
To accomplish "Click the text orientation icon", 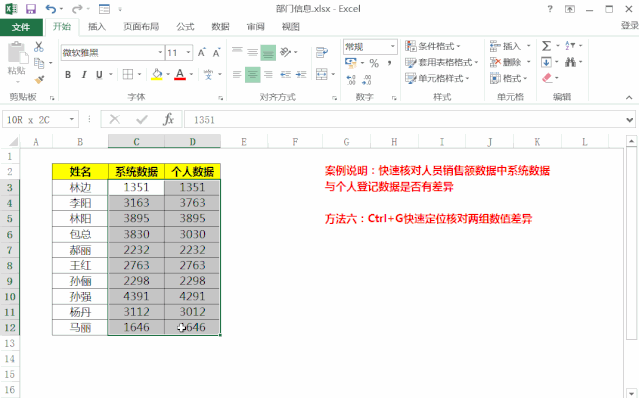I will click(286, 52).
